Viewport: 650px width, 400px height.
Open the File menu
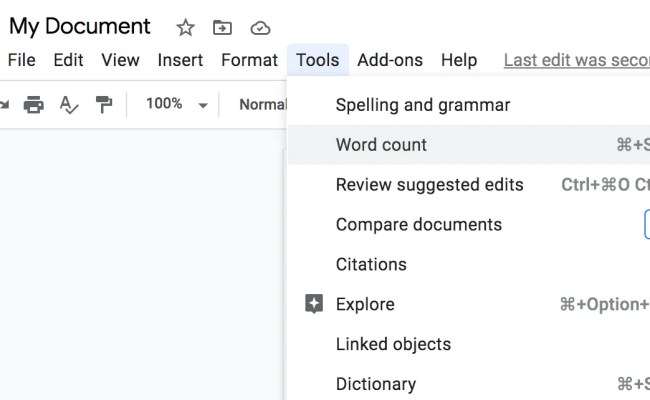click(x=22, y=60)
